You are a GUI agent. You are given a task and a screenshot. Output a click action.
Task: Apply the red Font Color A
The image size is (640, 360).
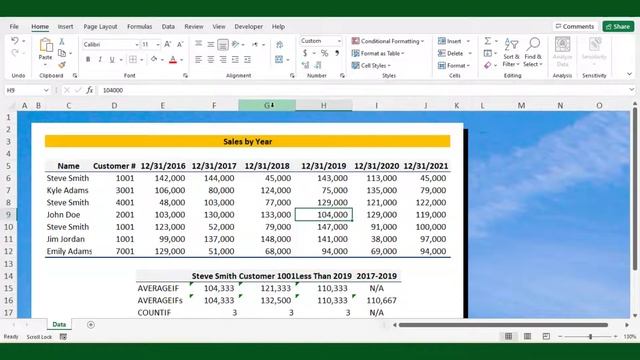tap(173, 60)
